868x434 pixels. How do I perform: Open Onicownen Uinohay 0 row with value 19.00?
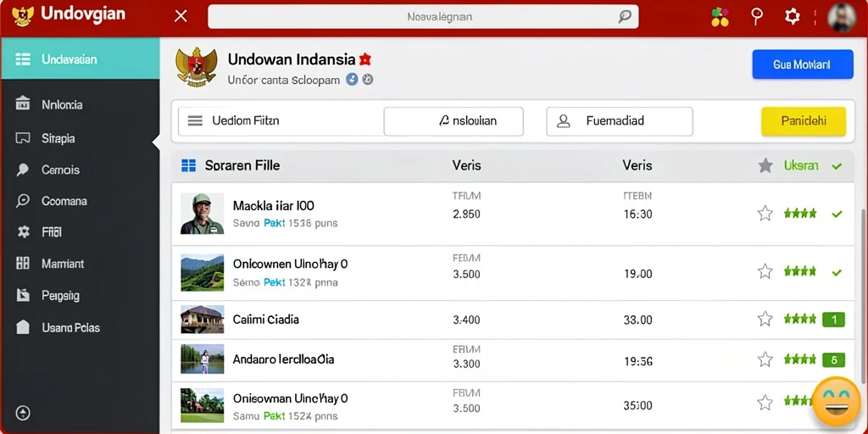point(290,264)
